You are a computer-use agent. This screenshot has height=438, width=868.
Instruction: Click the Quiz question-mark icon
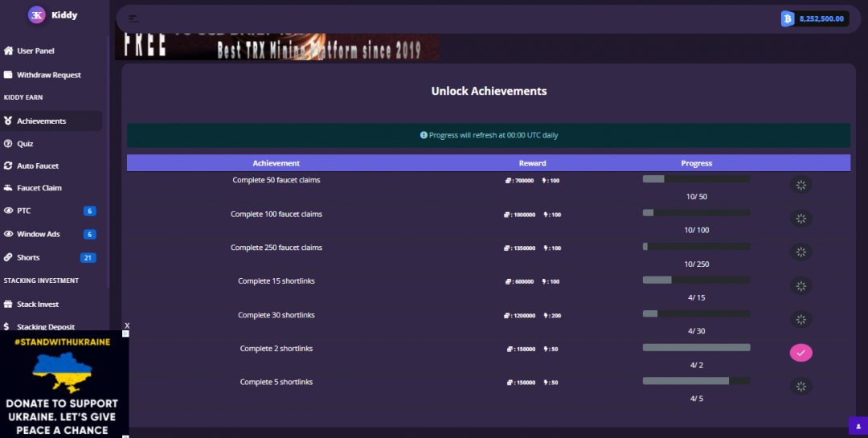coord(8,144)
